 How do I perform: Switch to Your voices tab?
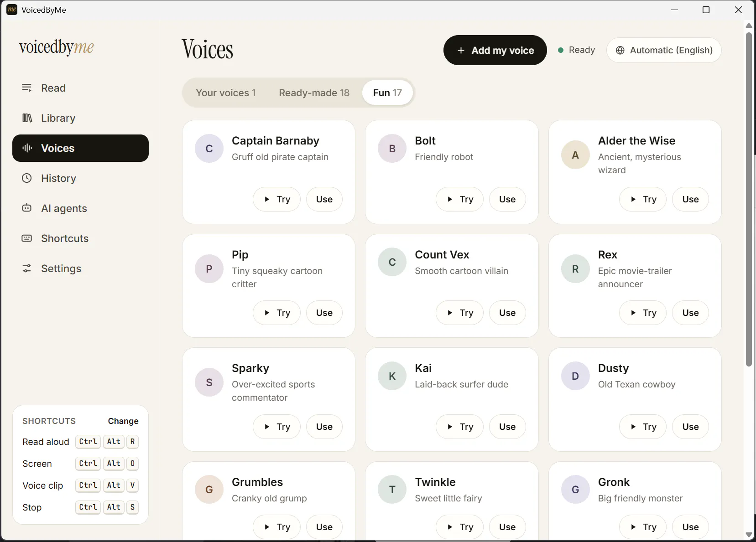(x=226, y=93)
